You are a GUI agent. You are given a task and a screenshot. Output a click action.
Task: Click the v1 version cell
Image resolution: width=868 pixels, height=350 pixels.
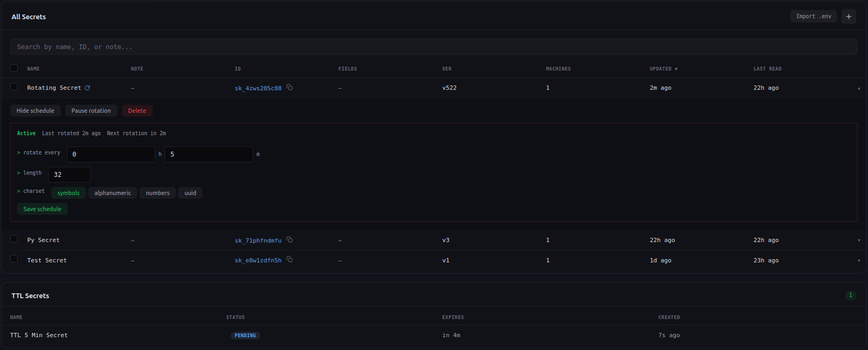click(x=446, y=260)
